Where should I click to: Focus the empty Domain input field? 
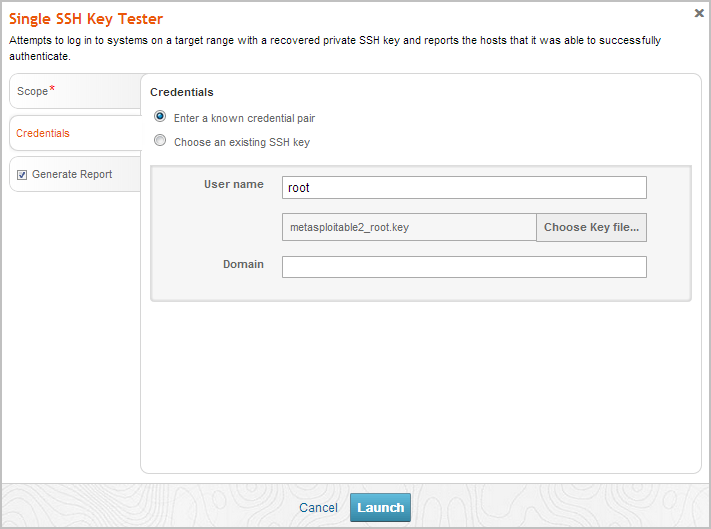tap(464, 267)
